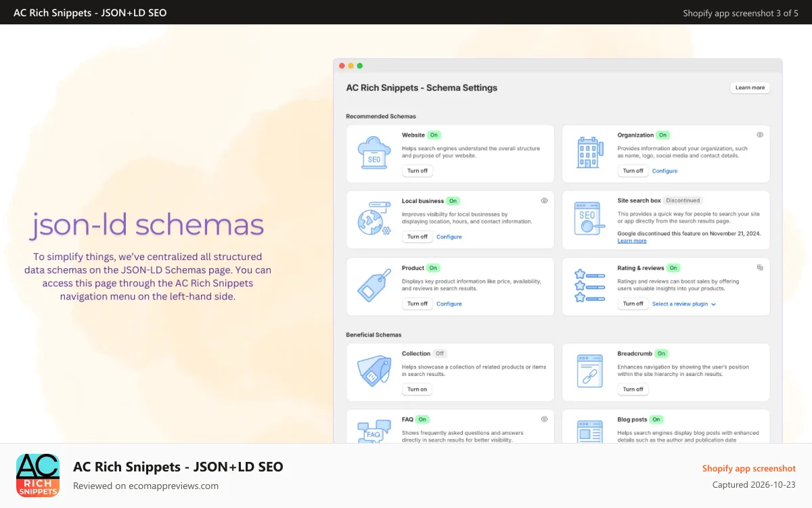The width and height of the screenshot is (812, 508).
Task: Click the Rating & reviews card title
Action: click(x=641, y=268)
